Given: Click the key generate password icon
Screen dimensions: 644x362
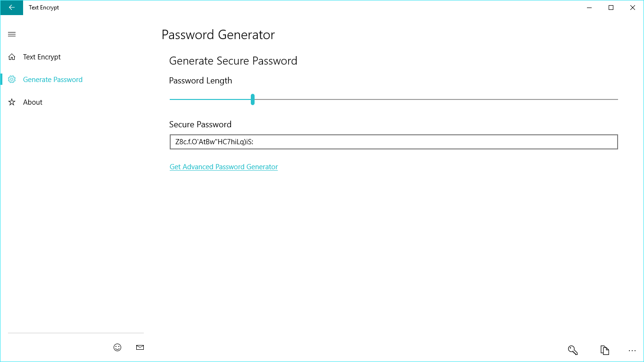Looking at the screenshot, I should pos(573,350).
